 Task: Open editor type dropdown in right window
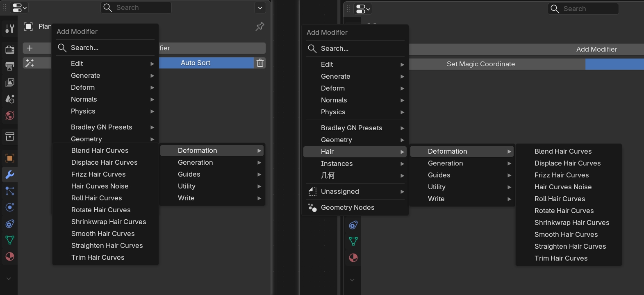[x=363, y=9]
